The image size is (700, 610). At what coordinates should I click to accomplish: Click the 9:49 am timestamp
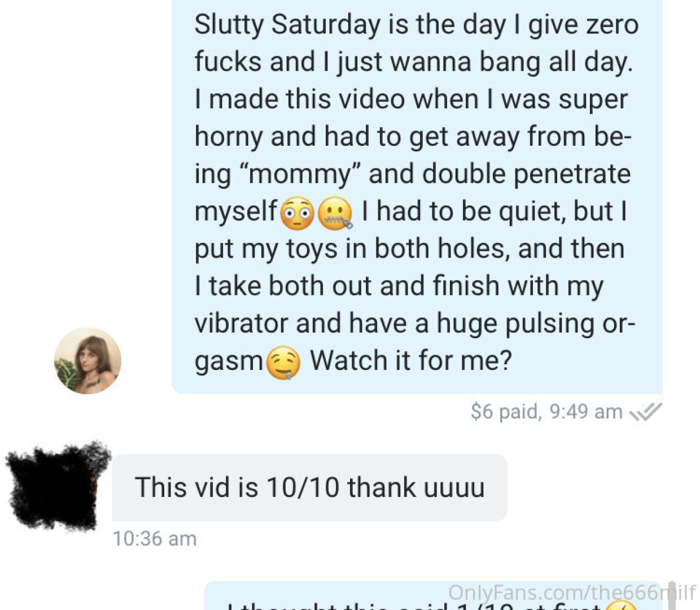(585, 412)
